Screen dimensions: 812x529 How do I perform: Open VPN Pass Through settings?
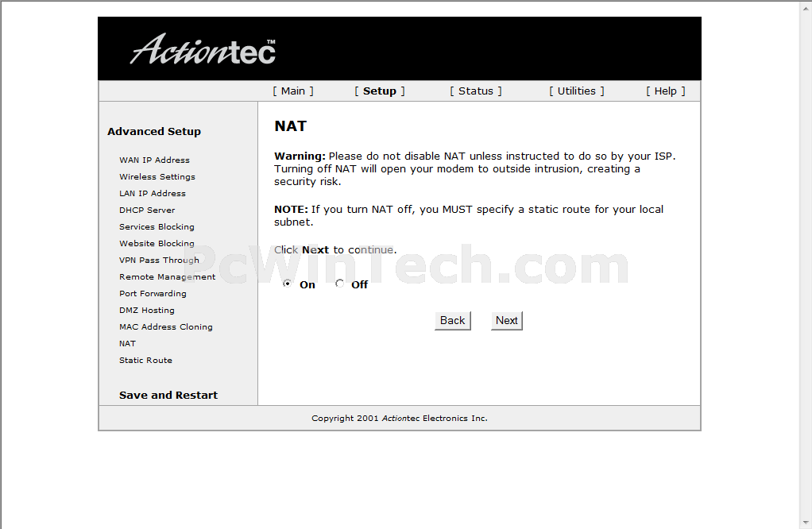coord(159,260)
